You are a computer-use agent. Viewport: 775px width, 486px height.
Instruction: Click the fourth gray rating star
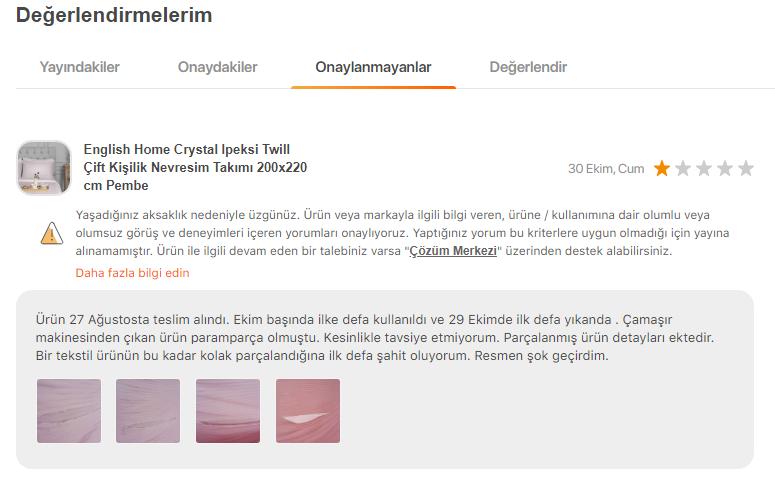(x=725, y=169)
